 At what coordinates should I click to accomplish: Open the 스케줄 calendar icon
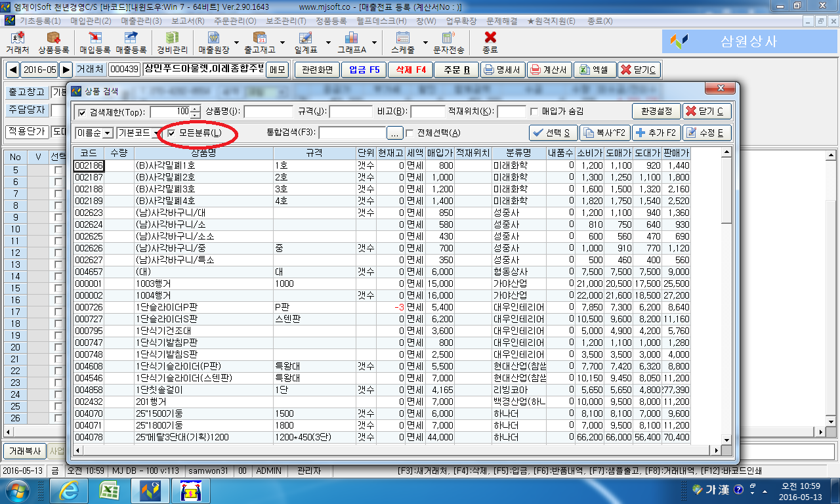[x=402, y=43]
